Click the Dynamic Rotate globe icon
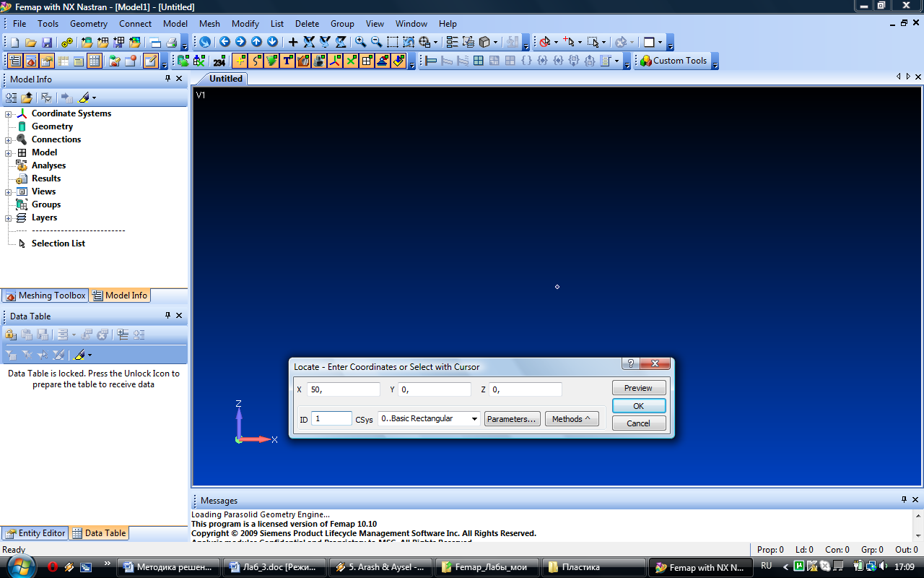 [205, 43]
